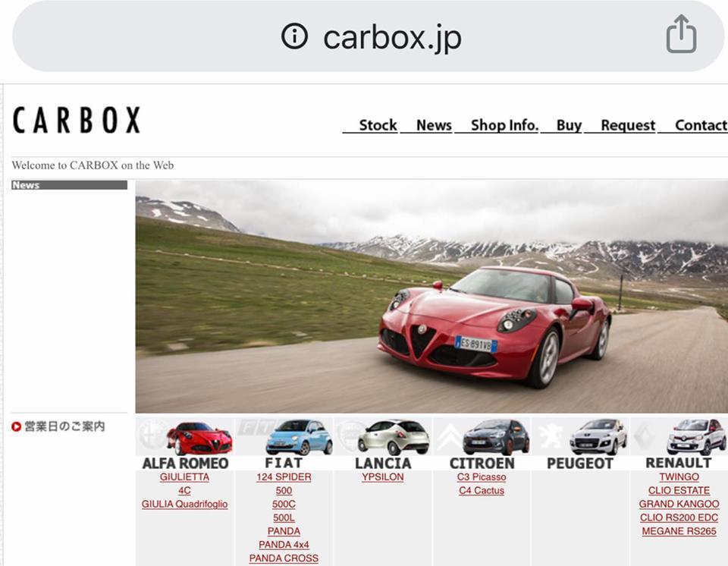Click the red arrow icon beside 営業日のご案内
Image resolution: width=728 pixels, height=566 pixels.
(17, 427)
